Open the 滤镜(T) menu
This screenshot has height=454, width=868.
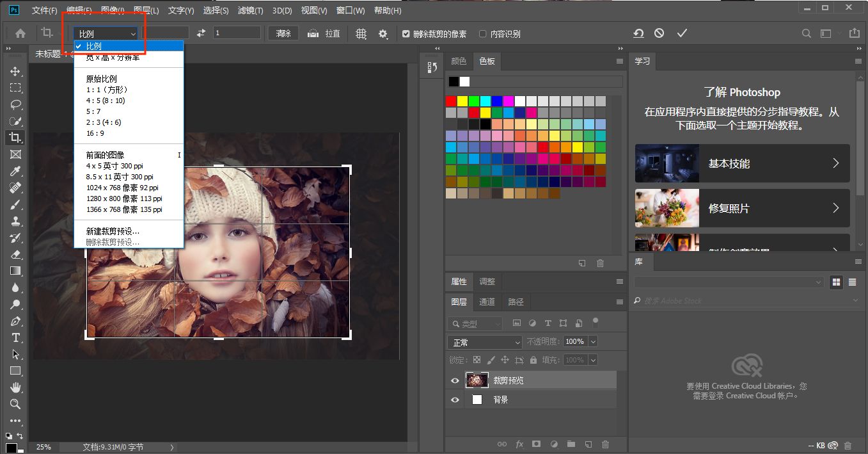[250, 11]
